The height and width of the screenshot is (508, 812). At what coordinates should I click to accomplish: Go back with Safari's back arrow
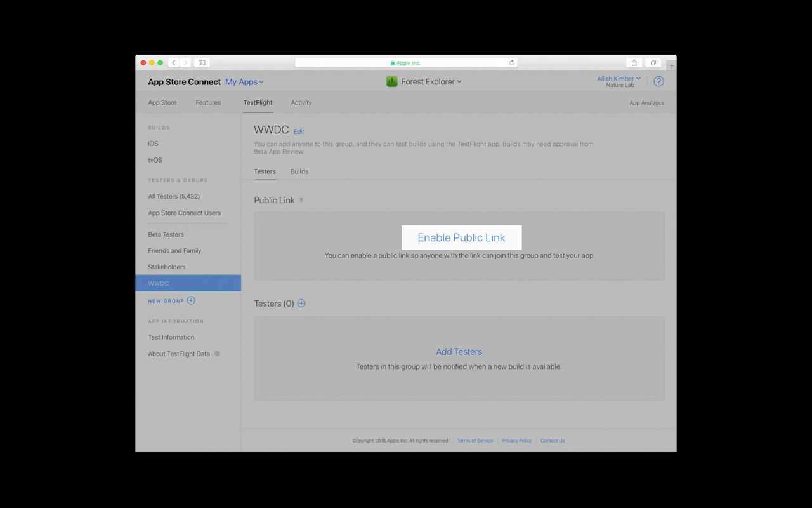click(174, 63)
